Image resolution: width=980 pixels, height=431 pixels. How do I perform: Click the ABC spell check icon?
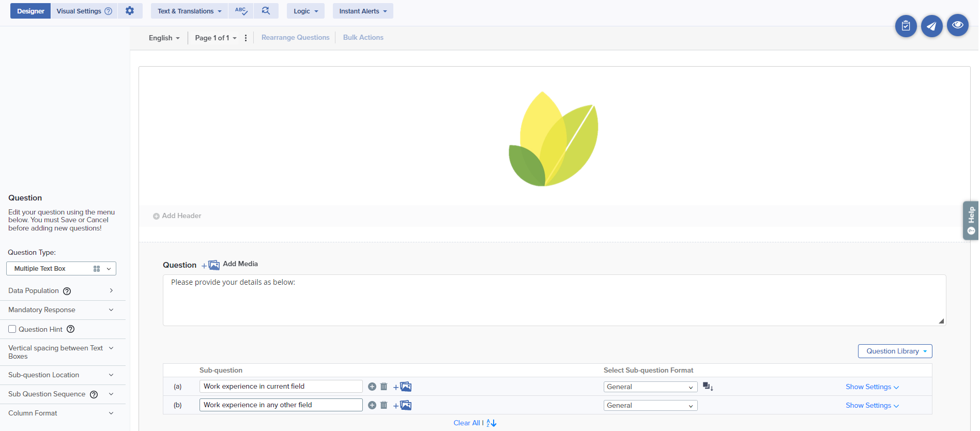tap(241, 11)
